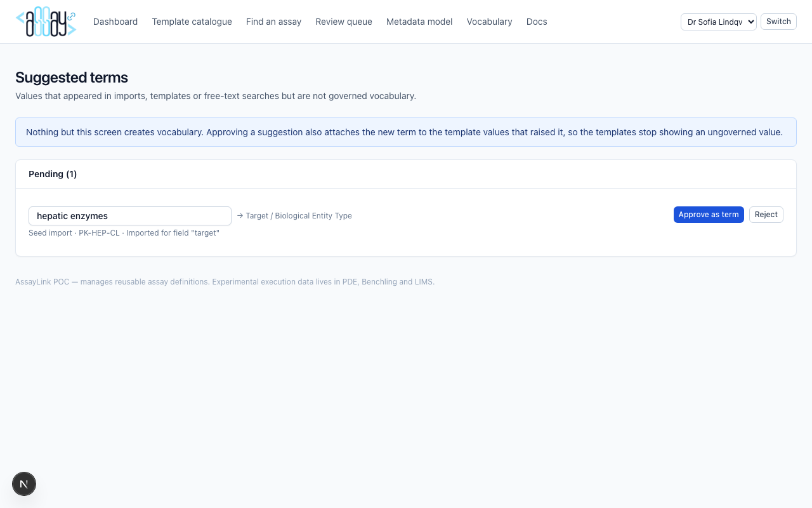This screenshot has width=812, height=508.
Task: Click the Pending (1) heading
Action: click(53, 174)
